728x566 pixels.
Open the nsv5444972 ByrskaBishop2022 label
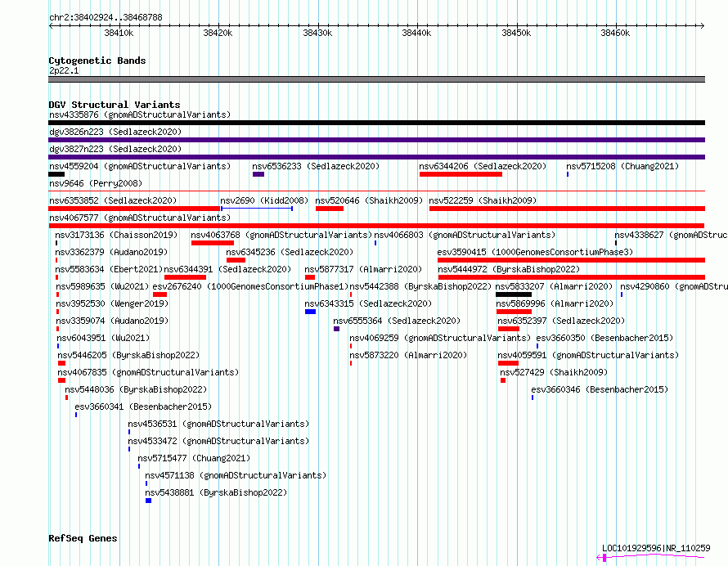click(509, 269)
